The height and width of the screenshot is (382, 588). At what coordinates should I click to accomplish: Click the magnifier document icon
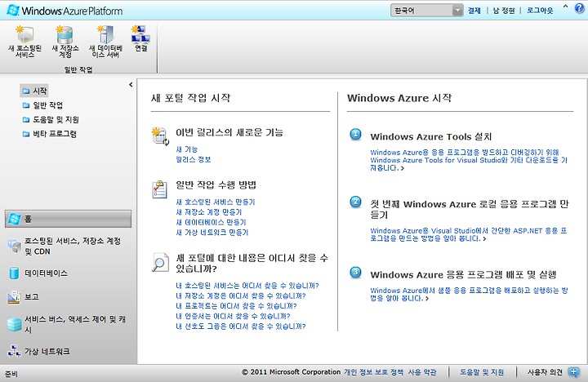click(160, 262)
